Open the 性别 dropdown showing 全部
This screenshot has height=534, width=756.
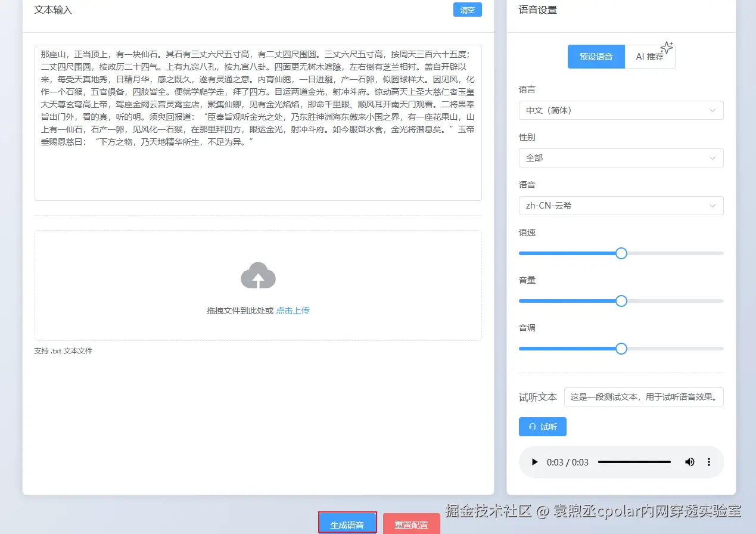tap(621, 158)
